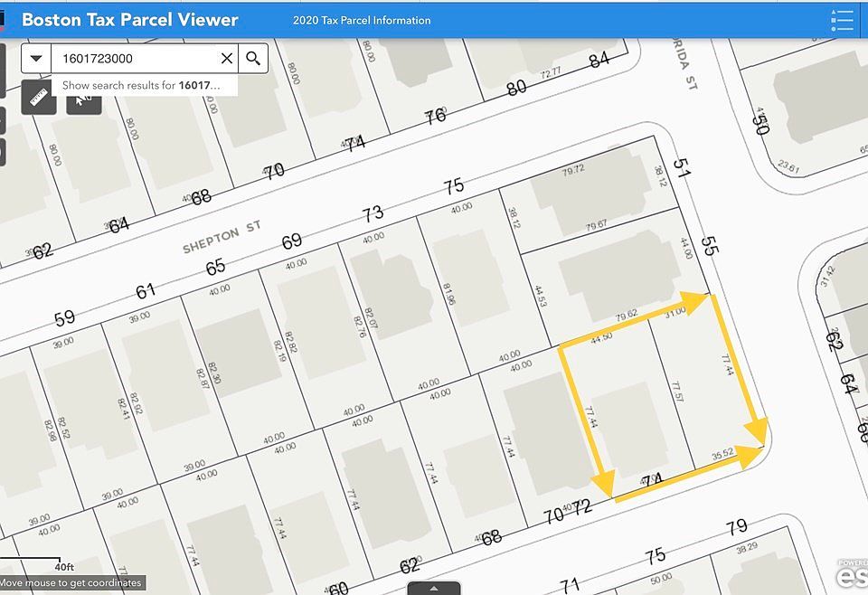Viewport: 868px width, 595px height.
Task: Click the '40ft' scale bar label
Action: pyautogui.click(x=64, y=567)
